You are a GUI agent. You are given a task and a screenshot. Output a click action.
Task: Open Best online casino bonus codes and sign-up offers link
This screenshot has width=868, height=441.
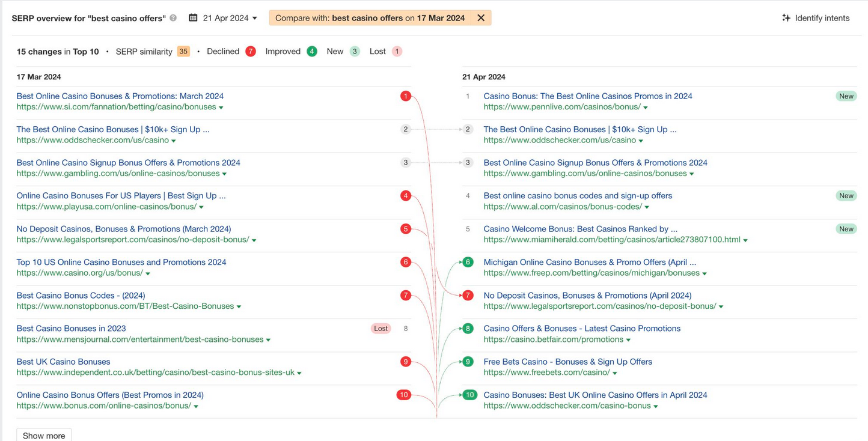point(578,196)
